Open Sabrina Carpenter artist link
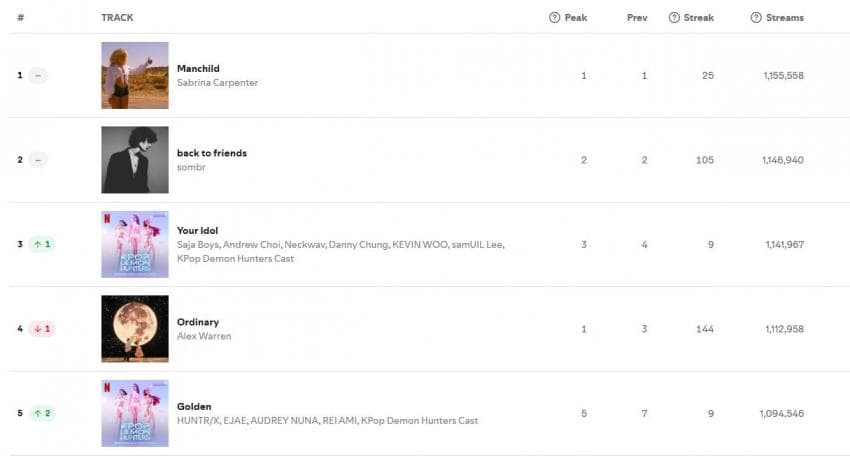This screenshot has height=456, width=850. [217, 82]
